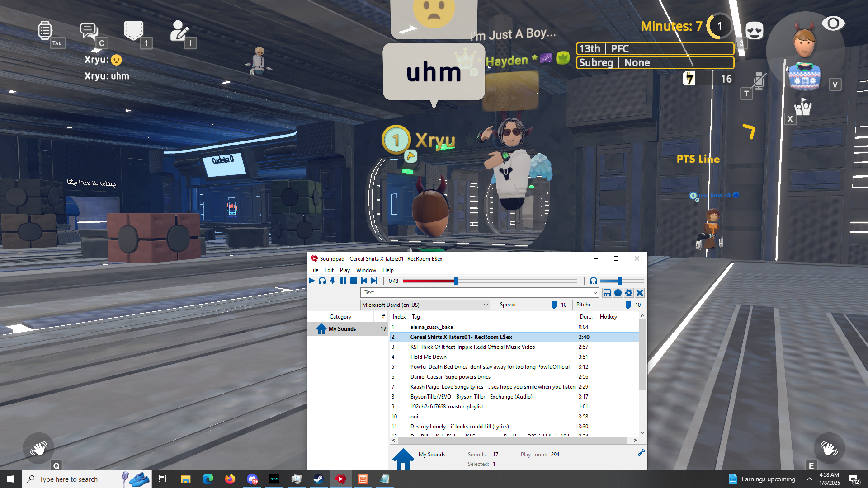This screenshot has width=868, height=488.
Task: Click the Pitch slider handle
Action: 628,305
